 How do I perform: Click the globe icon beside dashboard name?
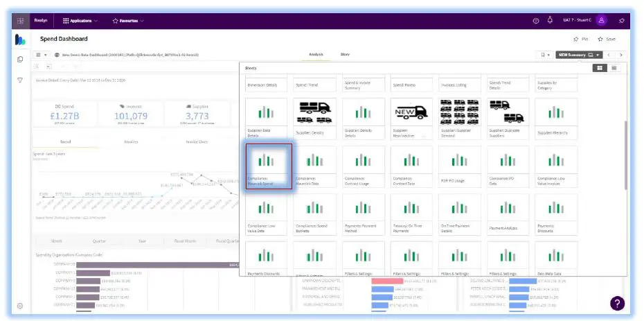coord(57,55)
